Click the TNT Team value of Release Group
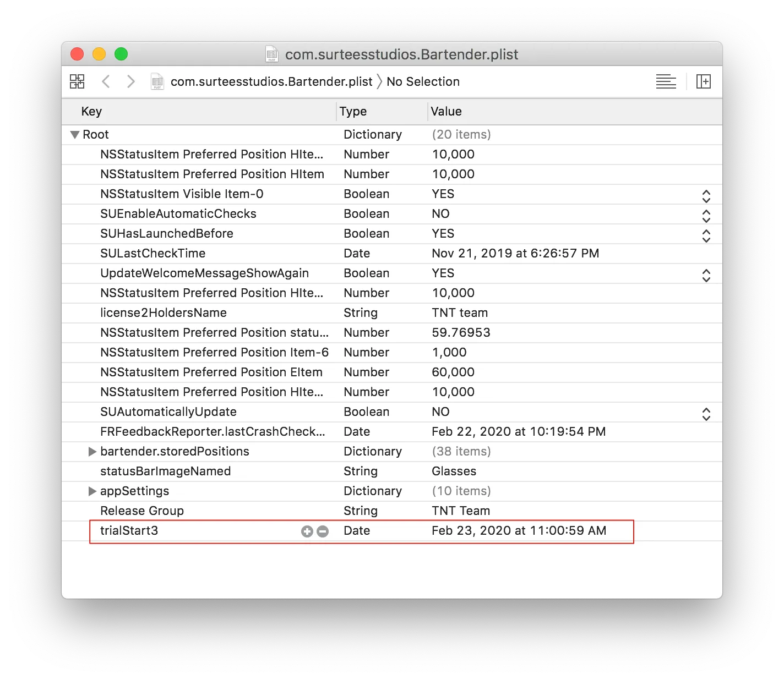The width and height of the screenshot is (784, 680). click(x=461, y=511)
